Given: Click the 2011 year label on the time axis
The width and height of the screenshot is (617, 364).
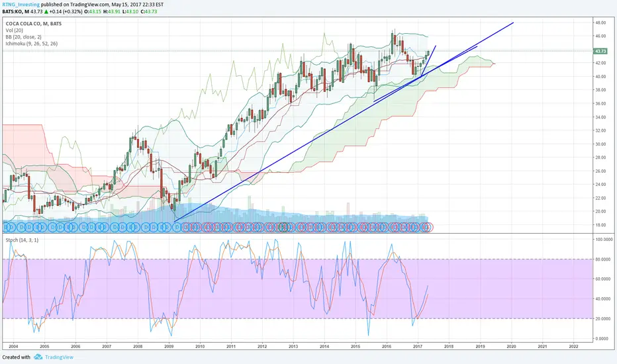Looking at the screenshot, I should pos(231,347).
